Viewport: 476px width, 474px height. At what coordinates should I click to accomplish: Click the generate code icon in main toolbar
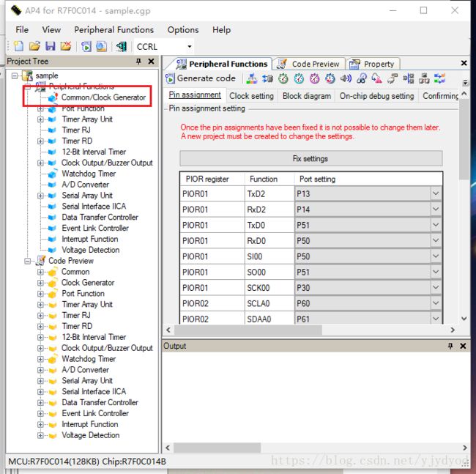click(x=86, y=47)
